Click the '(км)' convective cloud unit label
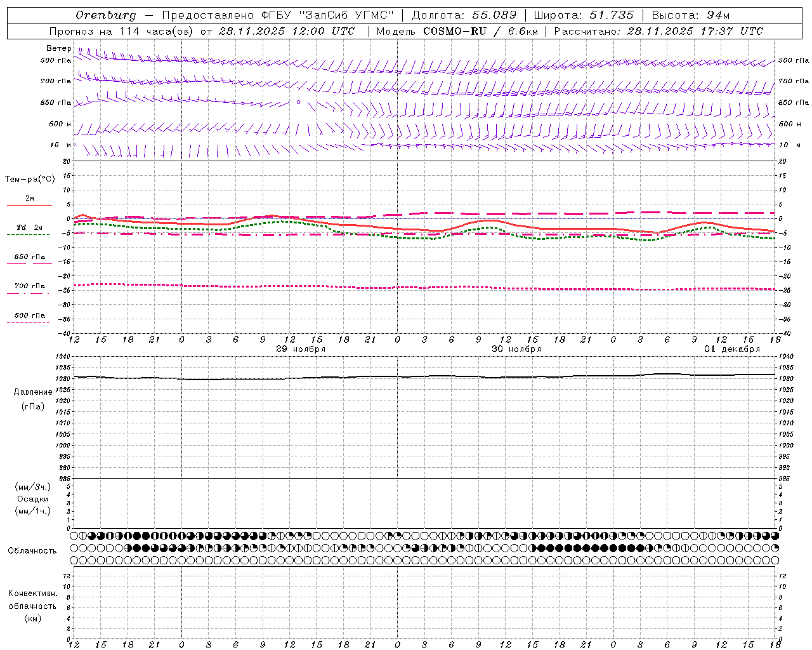Screen dimensions: 812x650 pyautogui.click(x=33, y=618)
